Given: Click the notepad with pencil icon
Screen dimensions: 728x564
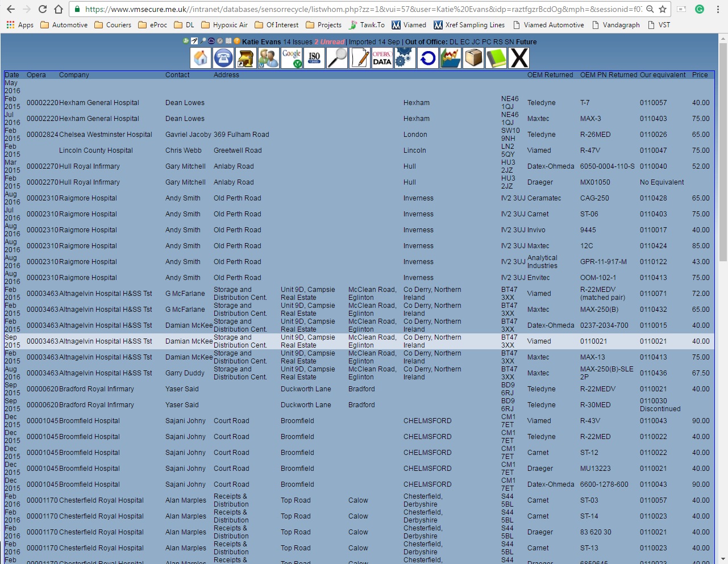Looking at the screenshot, I should click(360, 58).
